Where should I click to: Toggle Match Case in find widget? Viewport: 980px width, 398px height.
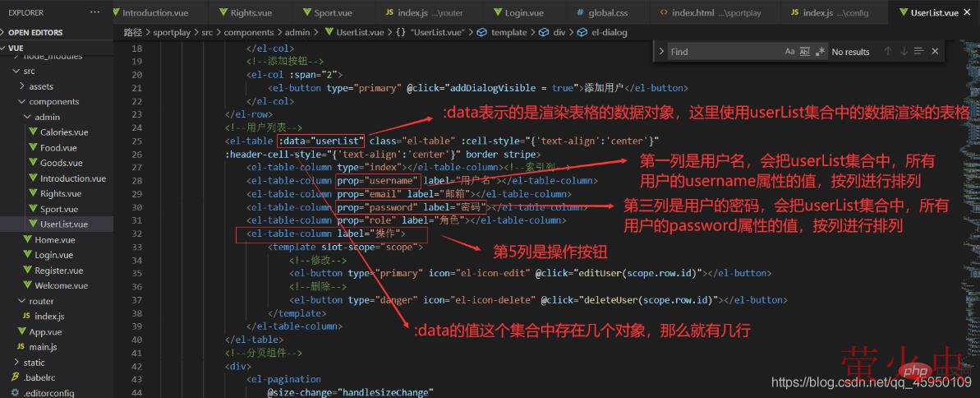click(x=789, y=52)
